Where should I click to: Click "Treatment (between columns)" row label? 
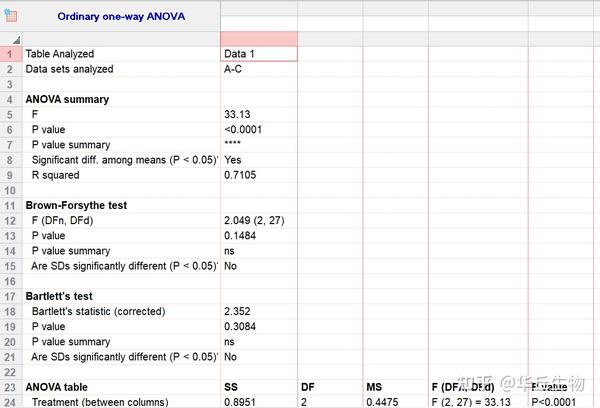[x=100, y=402]
